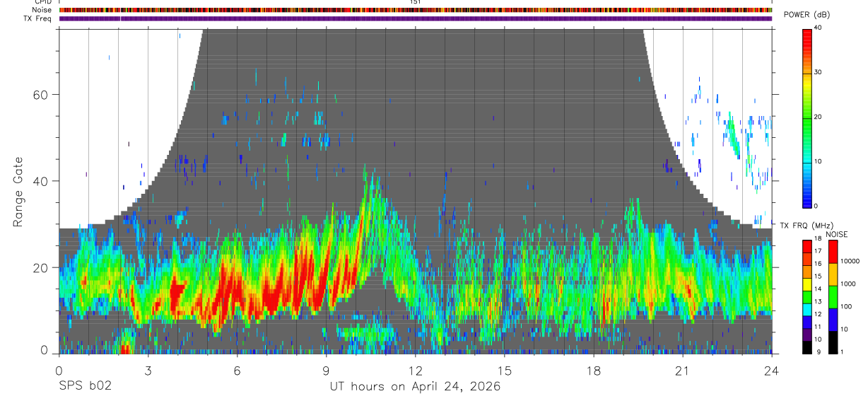
Task: Click the NOISE color scale bar
Action: tap(832, 297)
